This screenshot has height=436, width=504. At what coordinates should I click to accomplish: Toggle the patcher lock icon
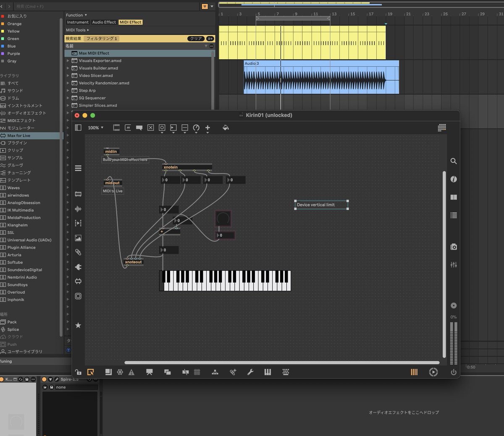(x=78, y=372)
